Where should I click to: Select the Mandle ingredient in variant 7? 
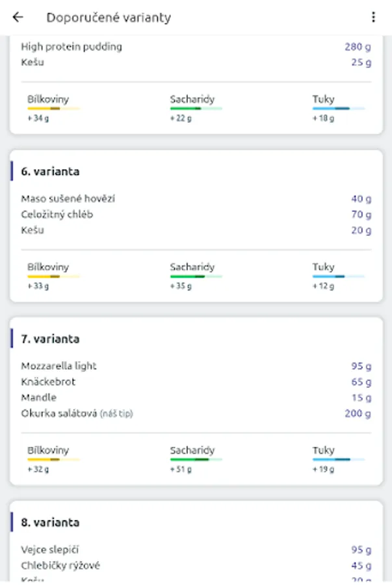click(39, 397)
